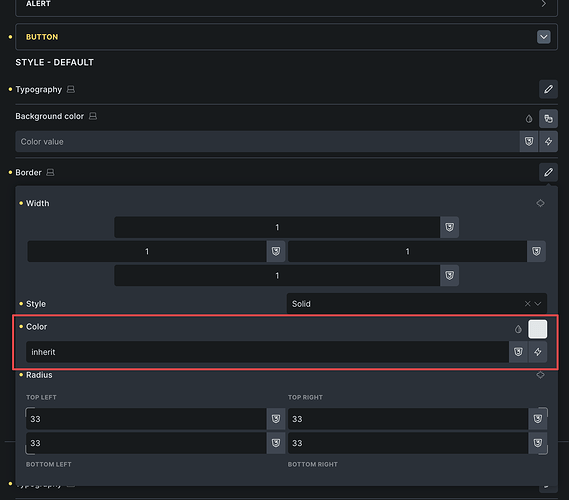Toggle the Width link-values diamond icon
The image size is (569, 500).
point(540,203)
